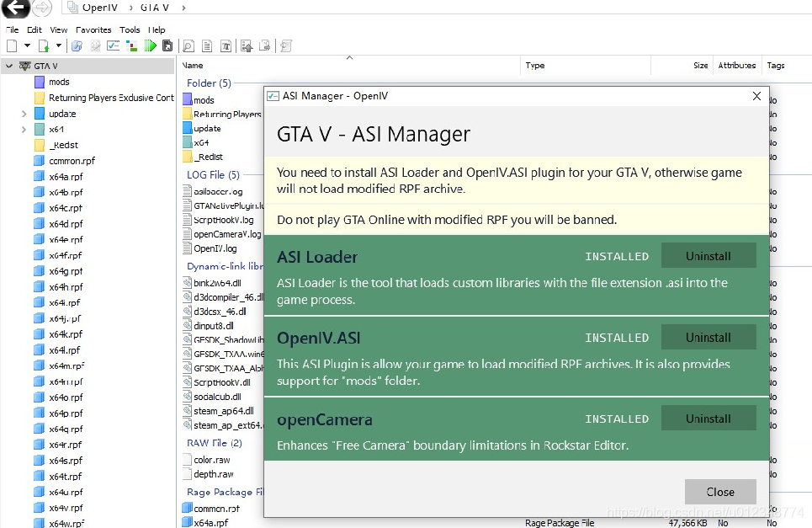This screenshot has width=812, height=528.
Task: Click the text lines document toolbar icon
Action: 207,46
